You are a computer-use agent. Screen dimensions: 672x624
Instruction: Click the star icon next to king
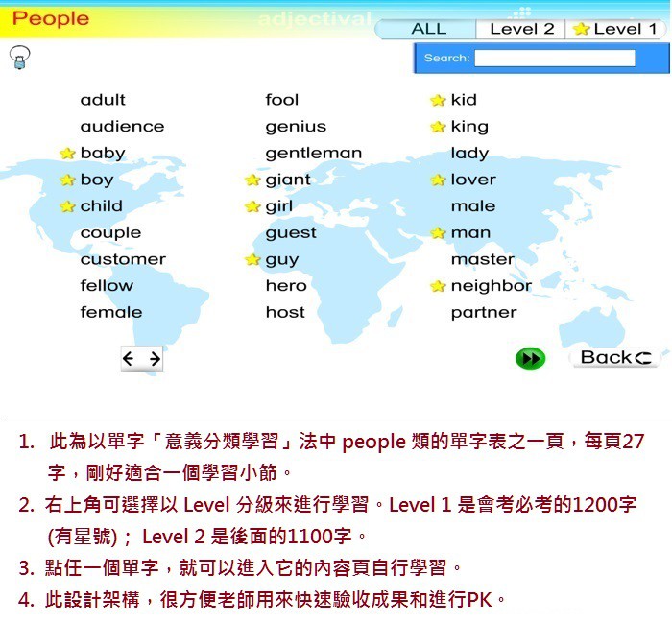[x=438, y=127]
